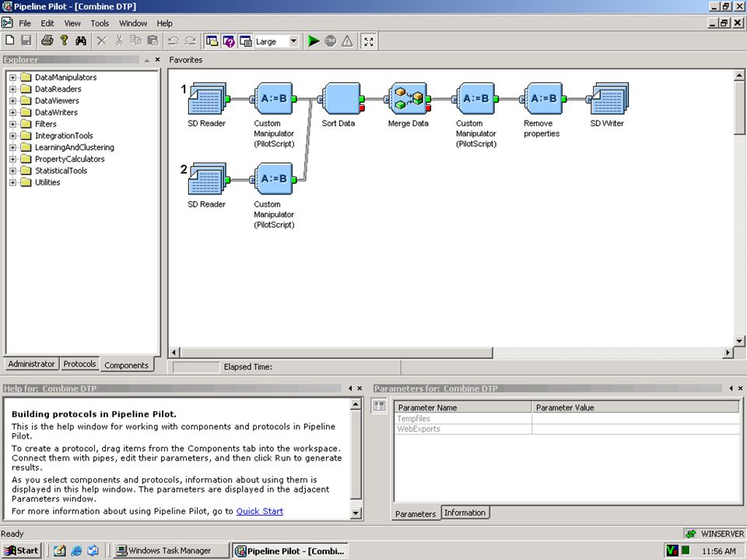Click the WINSERVER status bar indicator
Image resolution: width=747 pixels, height=560 pixels.
714,534
